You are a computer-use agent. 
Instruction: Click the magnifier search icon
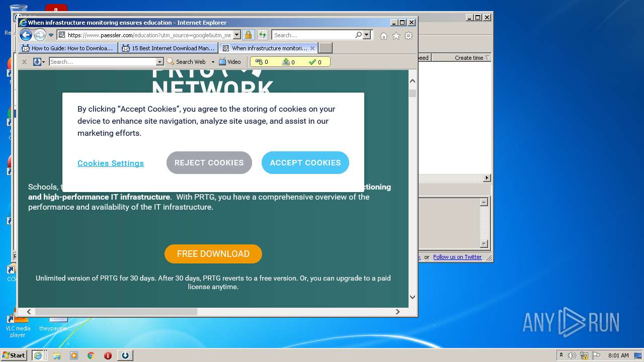click(358, 35)
